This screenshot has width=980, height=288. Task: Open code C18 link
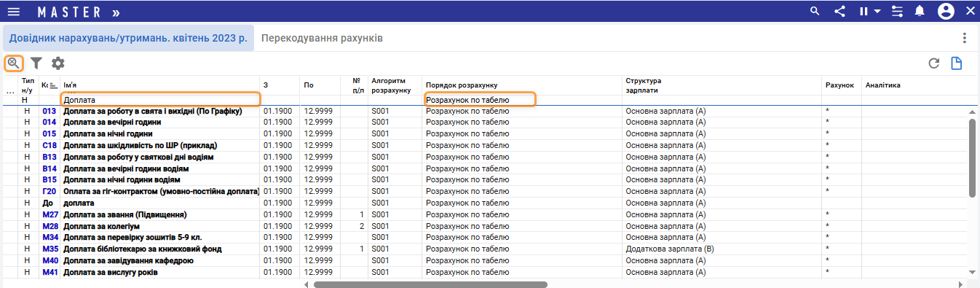tap(50, 145)
